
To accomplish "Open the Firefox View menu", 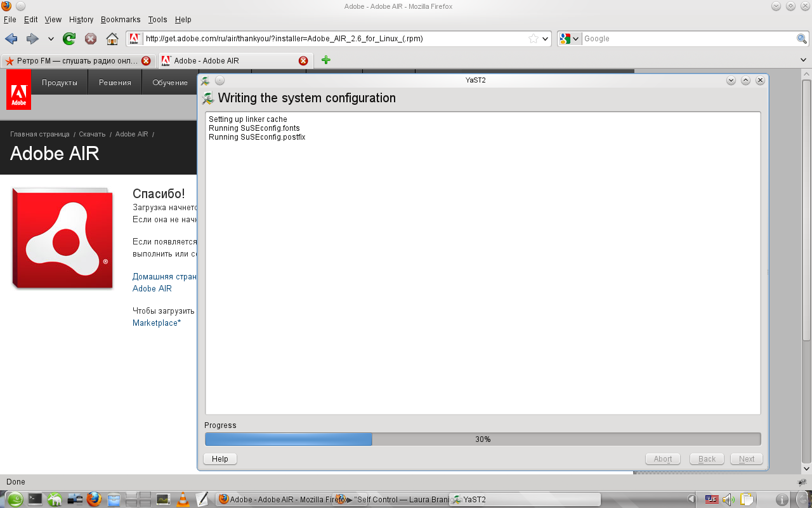I will [x=53, y=20].
